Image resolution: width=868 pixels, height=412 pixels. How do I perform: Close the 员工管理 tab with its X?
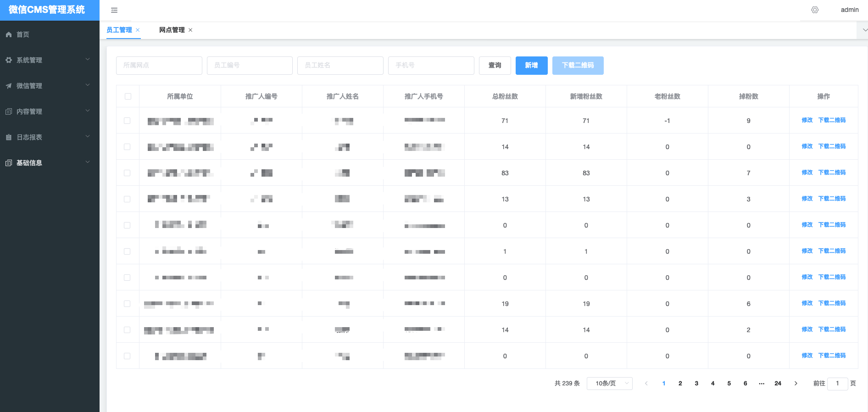(138, 30)
